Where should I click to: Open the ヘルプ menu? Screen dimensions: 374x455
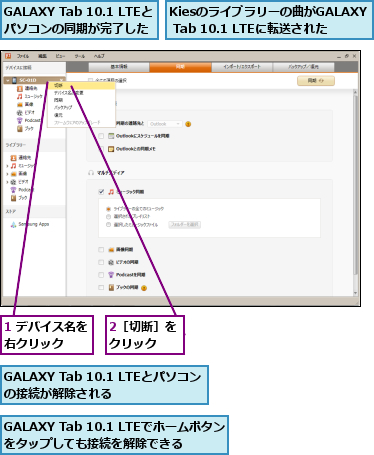(x=99, y=56)
